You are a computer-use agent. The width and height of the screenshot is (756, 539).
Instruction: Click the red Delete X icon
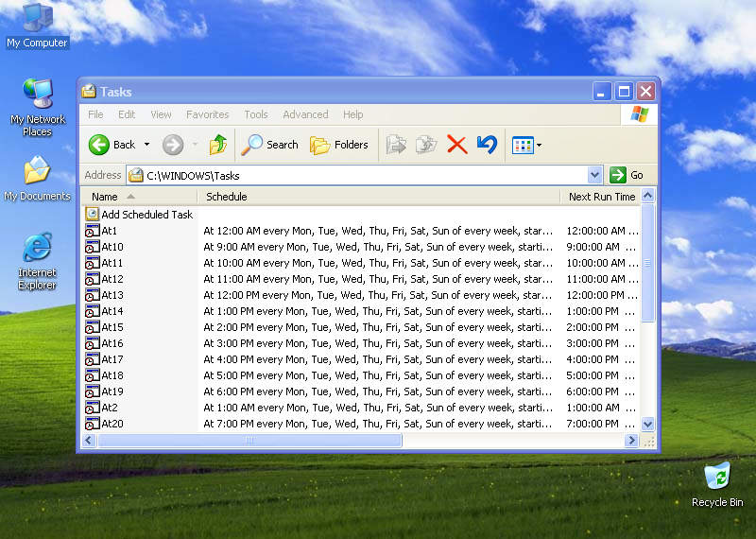(457, 145)
